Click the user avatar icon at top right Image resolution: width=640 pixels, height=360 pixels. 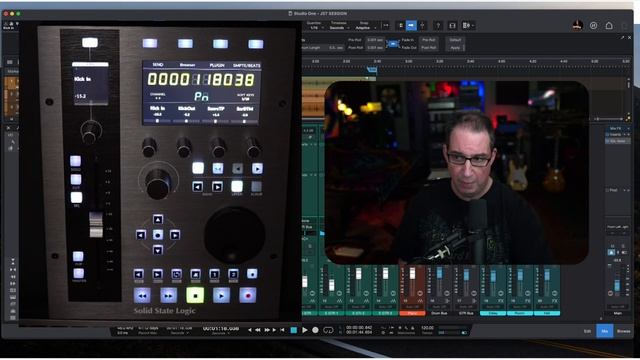click(577, 26)
